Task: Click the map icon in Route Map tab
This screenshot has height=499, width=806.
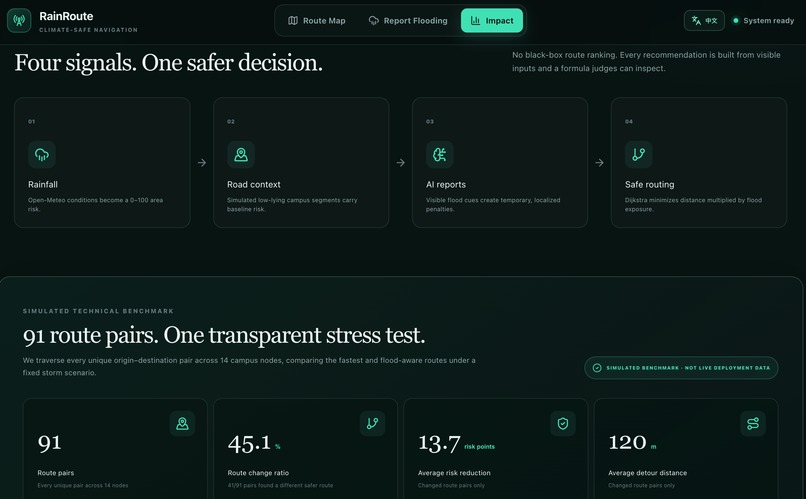Action: (293, 21)
